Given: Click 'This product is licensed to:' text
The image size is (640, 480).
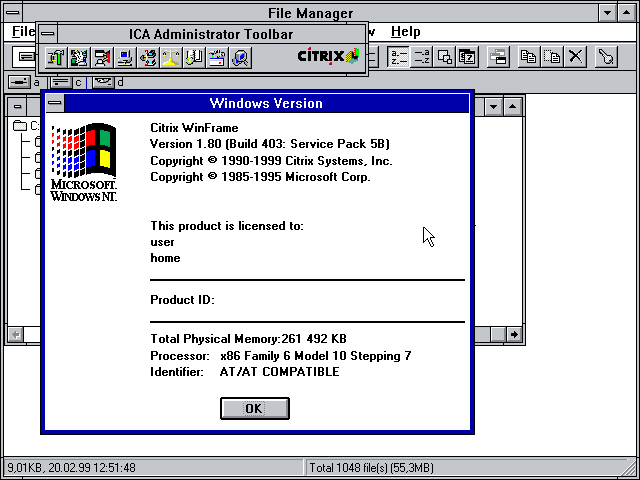Looking at the screenshot, I should coord(227,226).
